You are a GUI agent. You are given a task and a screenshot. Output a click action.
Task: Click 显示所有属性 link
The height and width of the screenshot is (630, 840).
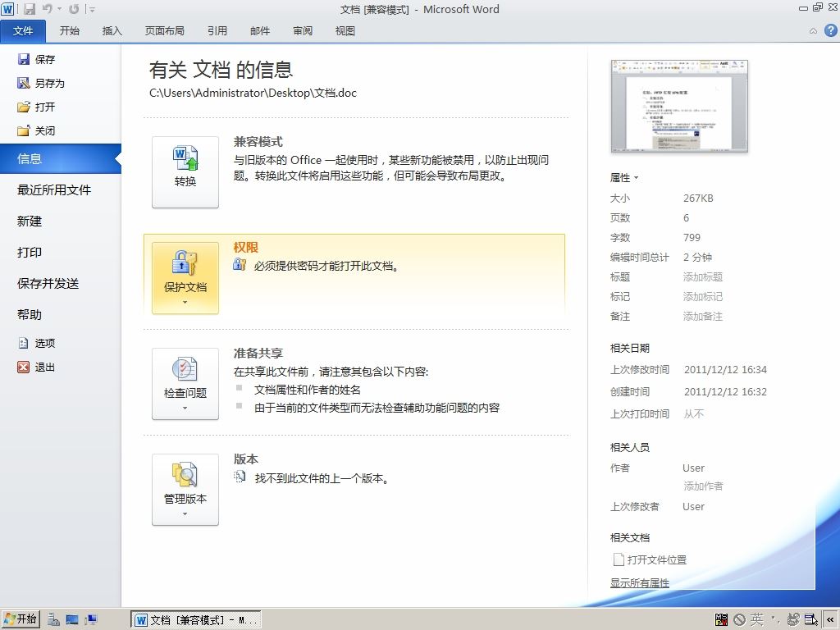click(640, 583)
